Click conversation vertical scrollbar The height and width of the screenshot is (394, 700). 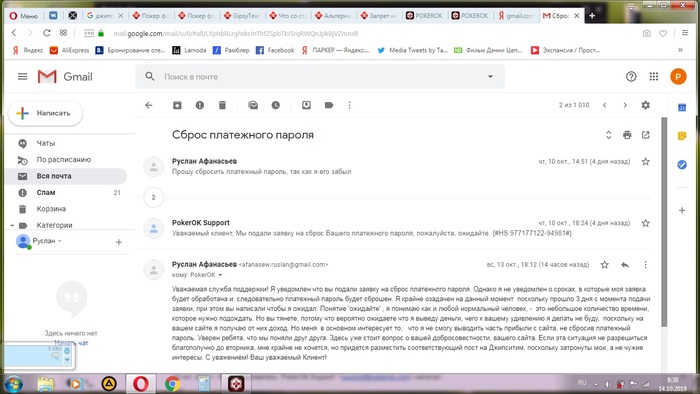pyautogui.click(x=664, y=222)
